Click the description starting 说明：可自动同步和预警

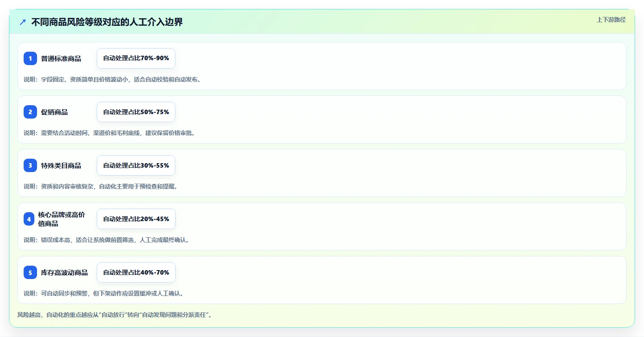pyautogui.click(x=103, y=293)
